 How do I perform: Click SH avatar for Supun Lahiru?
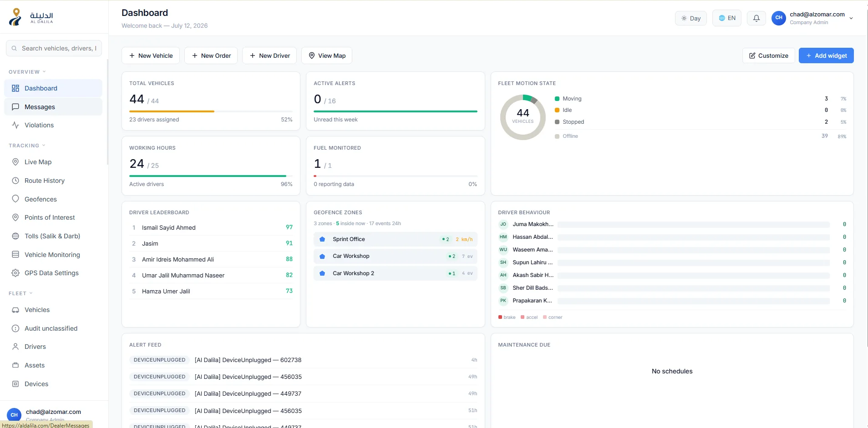point(503,262)
